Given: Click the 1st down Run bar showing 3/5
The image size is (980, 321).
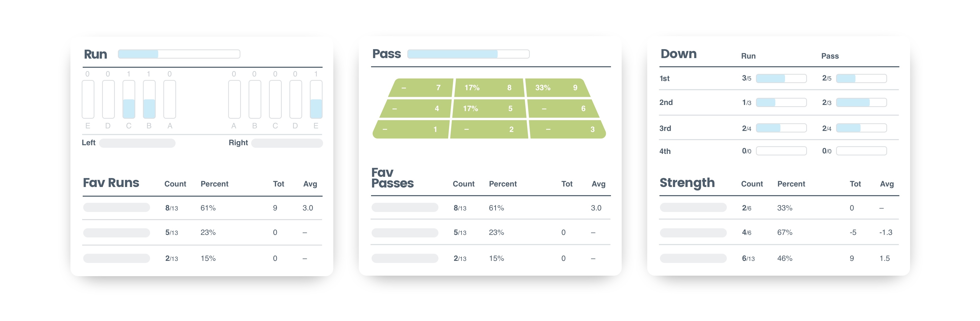Looking at the screenshot, I should click(781, 79).
